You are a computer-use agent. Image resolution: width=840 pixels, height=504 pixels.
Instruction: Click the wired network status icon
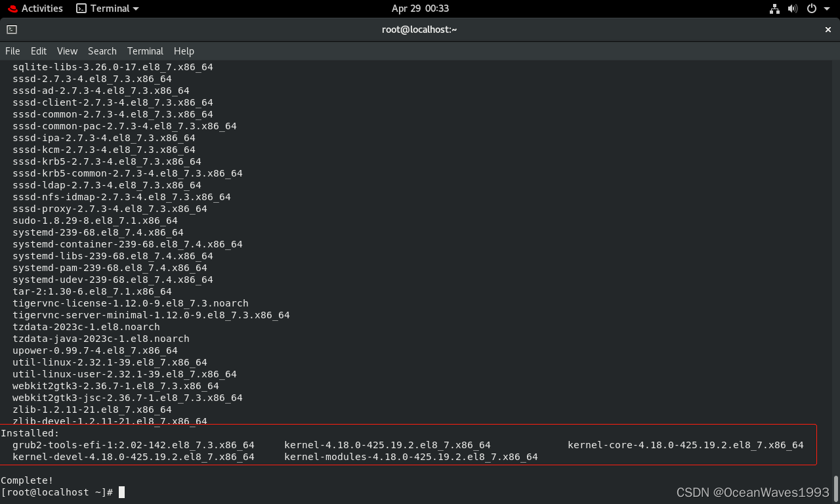pos(775,9)
